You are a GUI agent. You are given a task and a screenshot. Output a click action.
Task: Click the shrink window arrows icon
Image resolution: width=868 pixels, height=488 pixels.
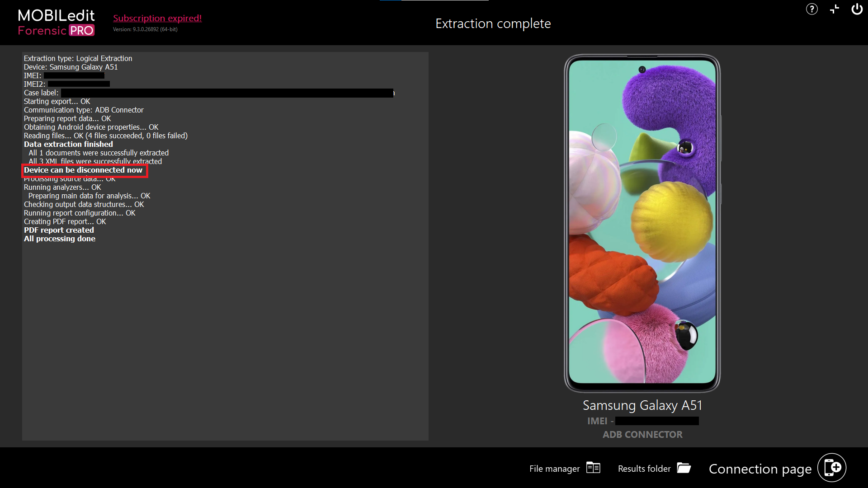(835, 9)
